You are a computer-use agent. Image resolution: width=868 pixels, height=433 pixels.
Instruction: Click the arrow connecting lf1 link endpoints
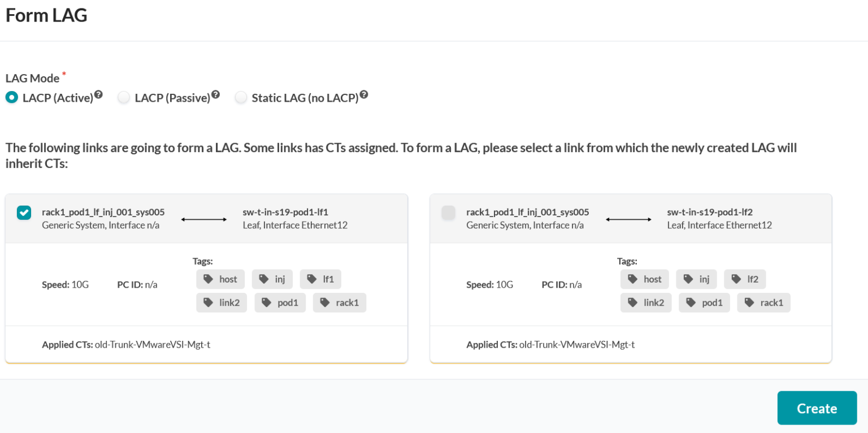[203, 219]
